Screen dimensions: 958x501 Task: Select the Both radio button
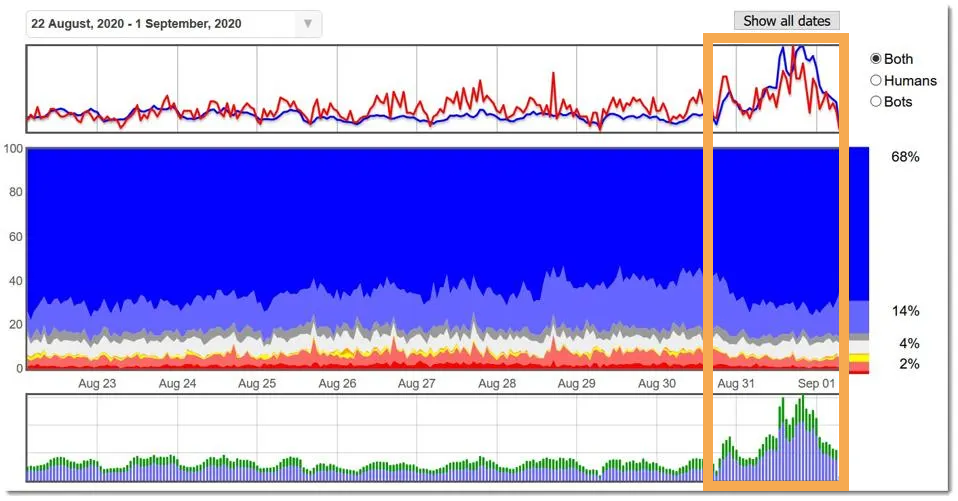(x=876, y=59)
